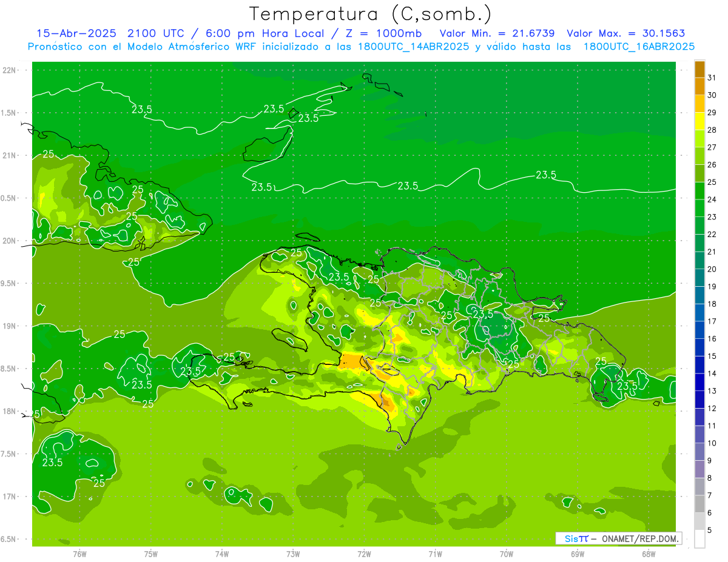This screenshot has width=728, height=562.
Task: Click the "Valor Min. = 21.6739" text
Action: click(x=497, y=33)
